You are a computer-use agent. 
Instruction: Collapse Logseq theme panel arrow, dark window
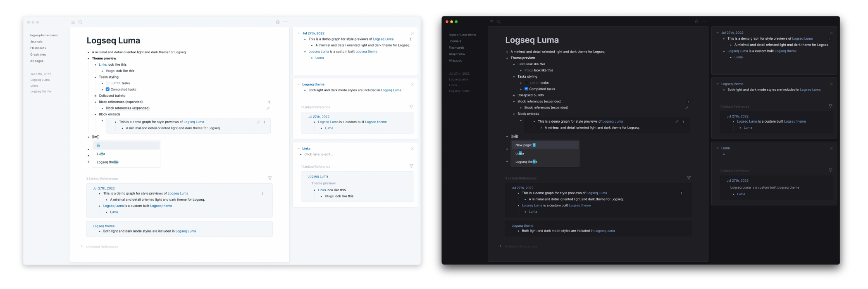coord(718,84)
